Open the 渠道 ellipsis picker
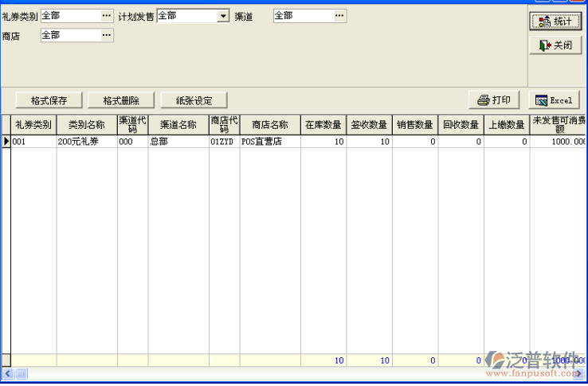This screenshot has width=588, height=386. tap(339, 16)
